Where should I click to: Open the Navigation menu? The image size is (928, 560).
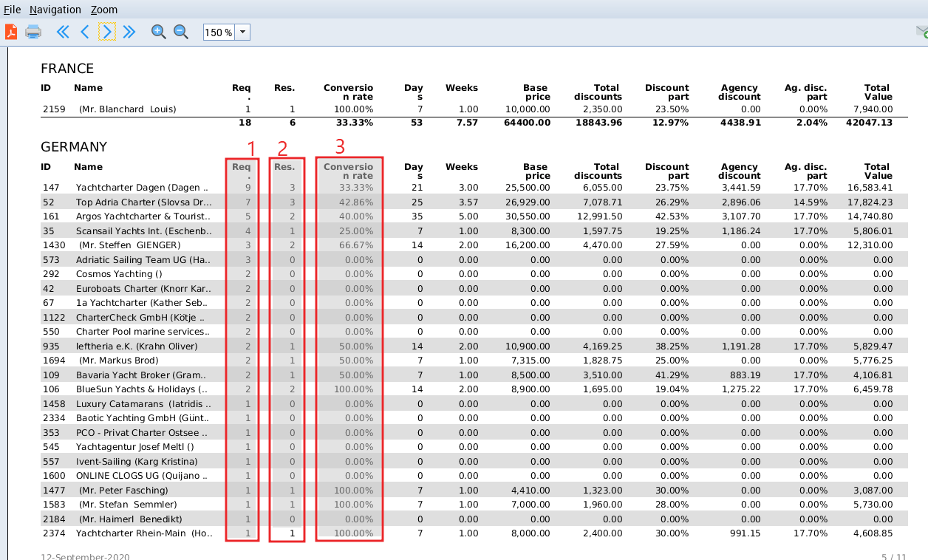click(55, 9)
